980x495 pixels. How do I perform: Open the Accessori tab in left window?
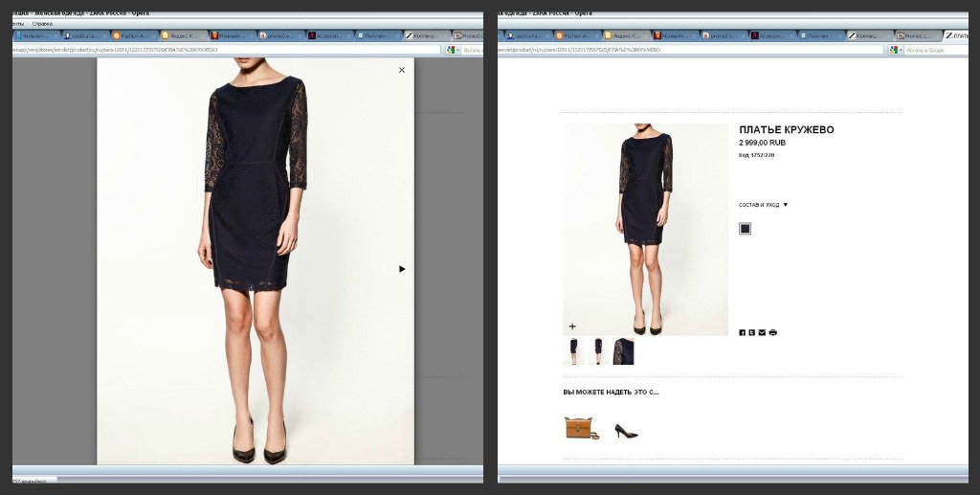pos(329,36)
